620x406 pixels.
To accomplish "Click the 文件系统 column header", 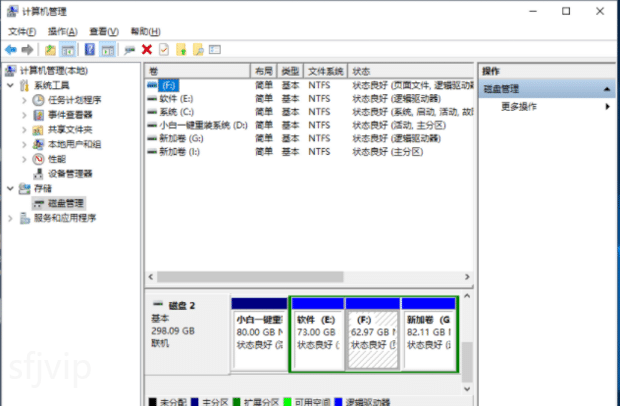I will (325, 72).
